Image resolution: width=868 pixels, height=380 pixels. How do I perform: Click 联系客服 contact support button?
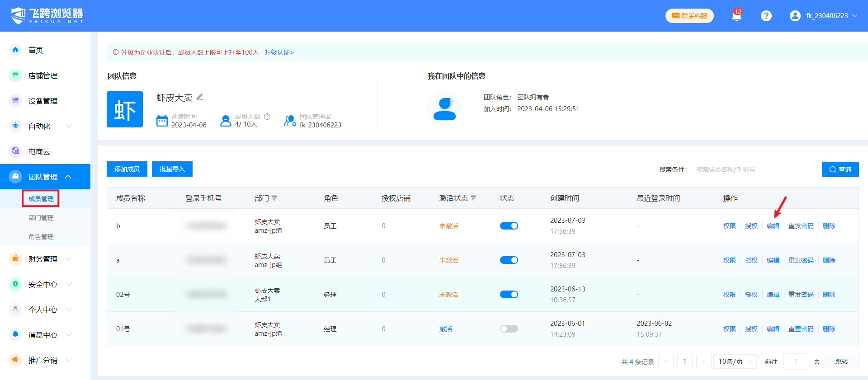pos(689,16)
